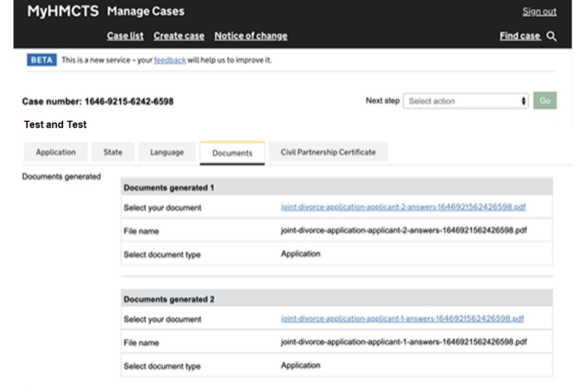This screenshot has width=588, height=392.
Task: Select the Language tab
Action: point(167,153)
